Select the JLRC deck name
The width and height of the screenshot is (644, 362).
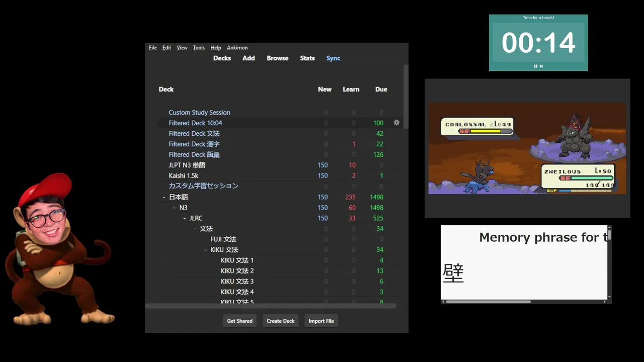point(196,218)
